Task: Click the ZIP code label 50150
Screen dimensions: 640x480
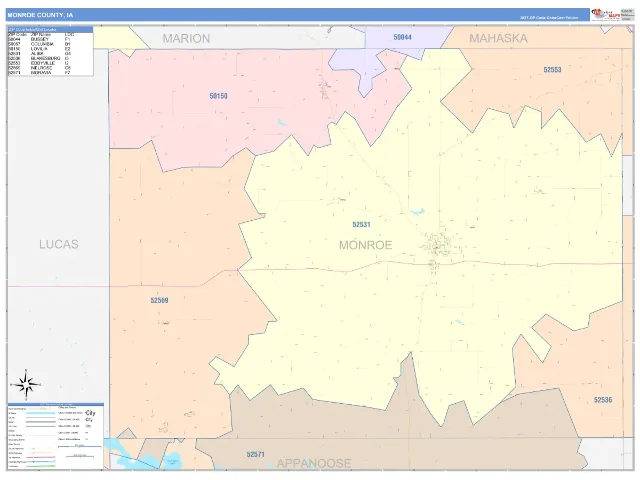Action: (218, 96)
